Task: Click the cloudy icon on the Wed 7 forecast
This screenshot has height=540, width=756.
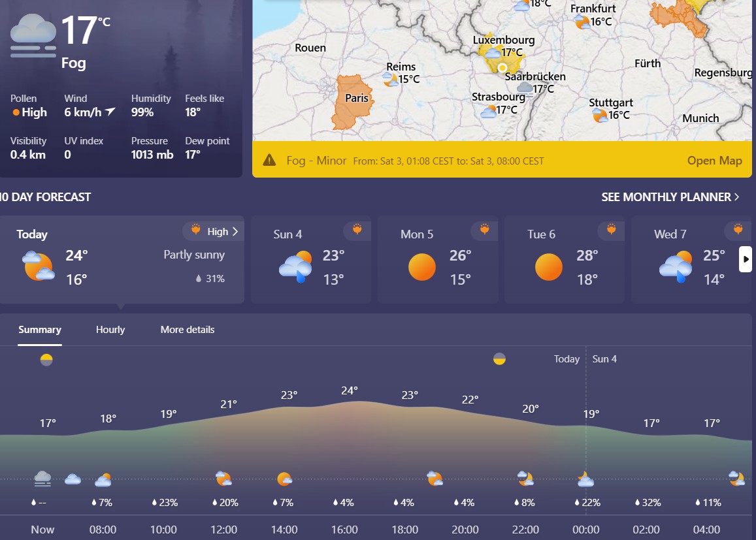Action: (x=676, y=266)
